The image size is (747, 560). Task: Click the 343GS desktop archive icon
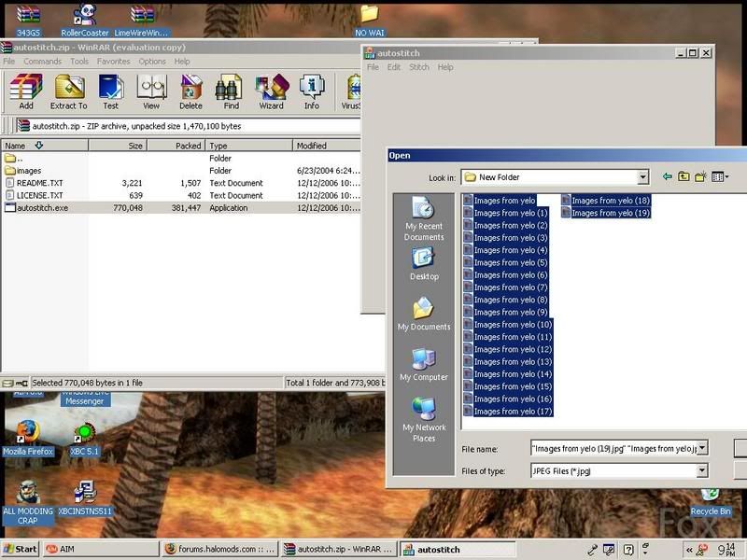pyautogui.click(x=28, y=21)
